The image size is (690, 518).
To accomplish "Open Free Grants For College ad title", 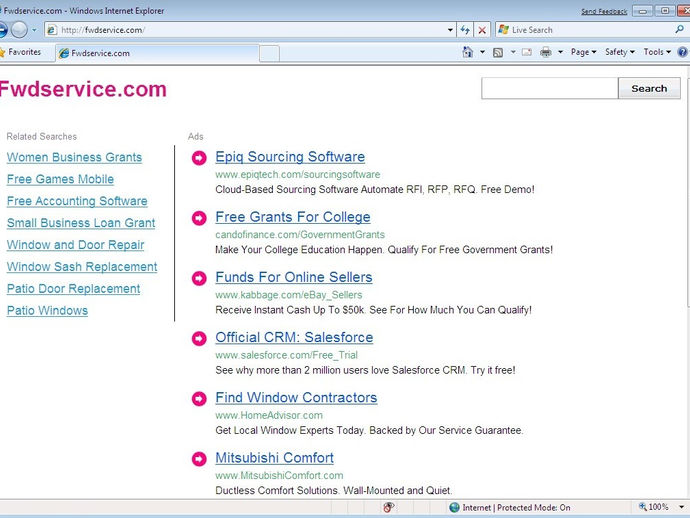I will [x=293, y=217].
